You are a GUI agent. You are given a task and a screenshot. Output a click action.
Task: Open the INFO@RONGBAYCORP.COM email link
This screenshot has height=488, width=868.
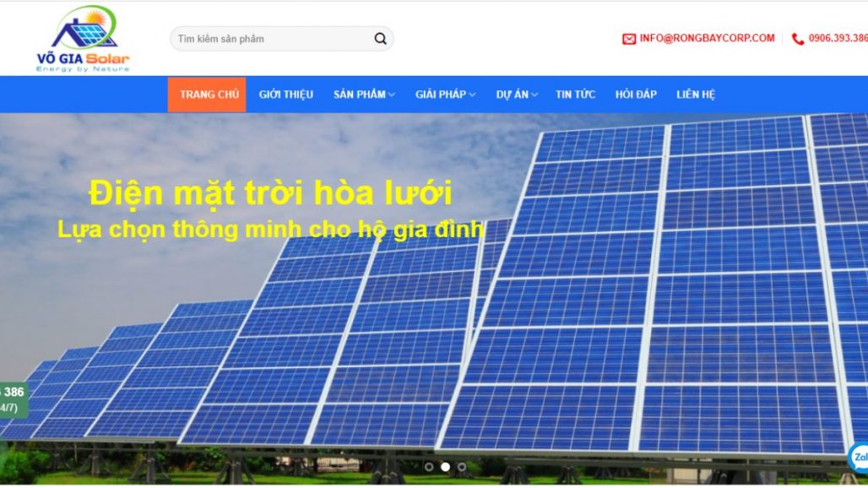[707, 38]
